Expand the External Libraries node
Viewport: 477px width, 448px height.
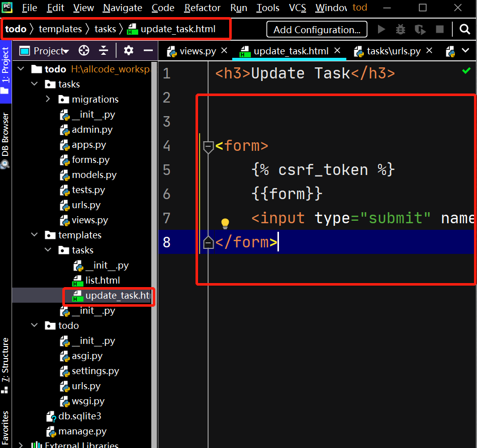(x=21, y=445)
